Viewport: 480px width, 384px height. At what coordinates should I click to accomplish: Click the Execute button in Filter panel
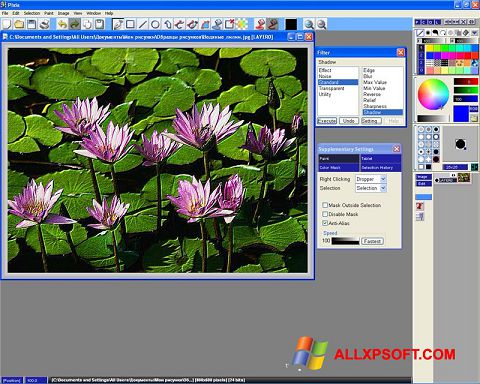pyautogui.click(x=327, y=121)
